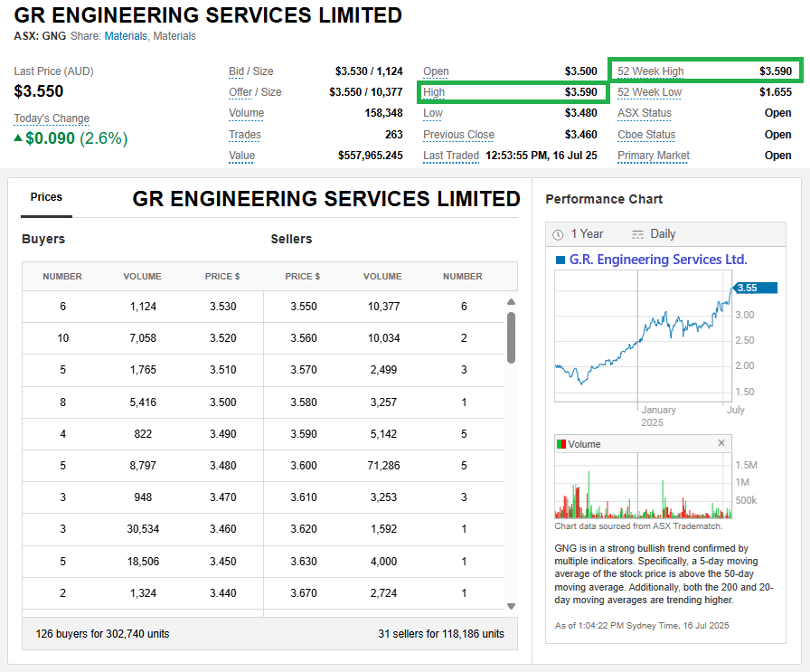The width and height of the screenshot is (810, 672).
Task: Click the Bid / Size label
Action: point(250,71)
